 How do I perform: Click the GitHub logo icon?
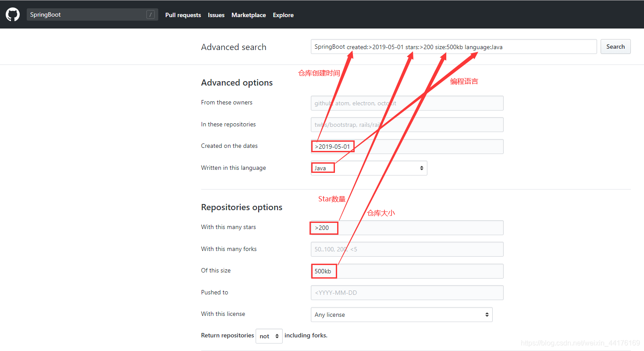click(12, 14)
